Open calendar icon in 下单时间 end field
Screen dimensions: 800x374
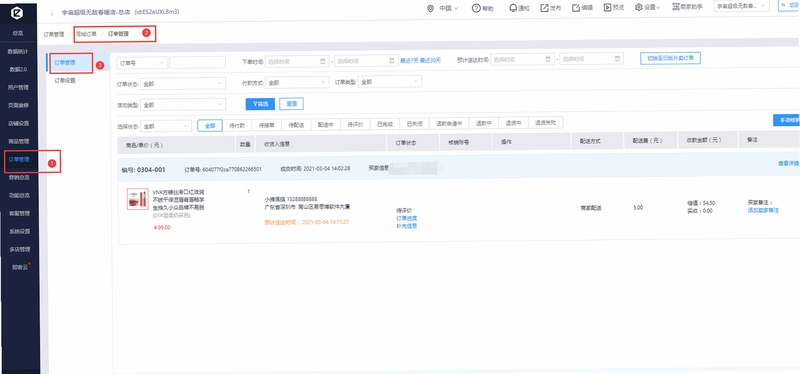(392, 61)
